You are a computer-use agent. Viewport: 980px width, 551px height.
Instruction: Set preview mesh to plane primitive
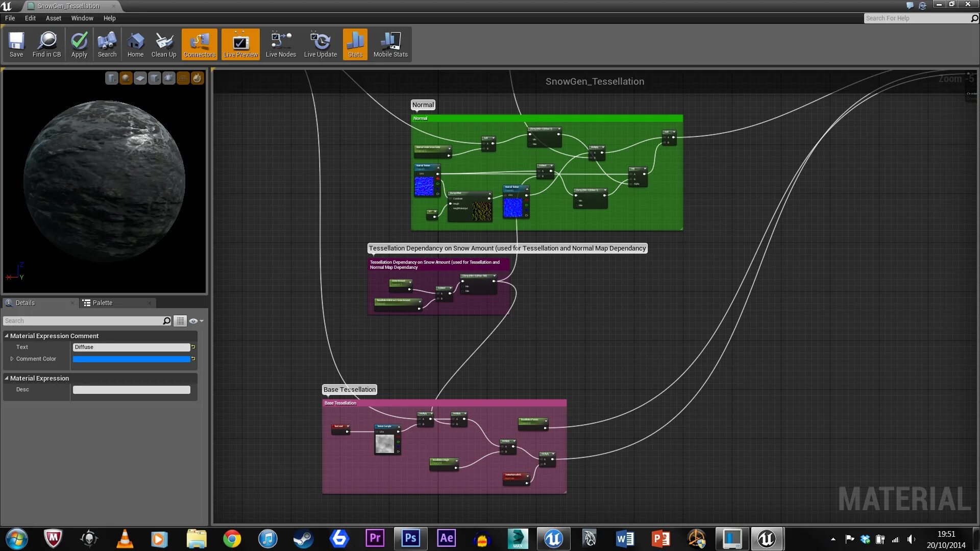[x=140, y=78]
